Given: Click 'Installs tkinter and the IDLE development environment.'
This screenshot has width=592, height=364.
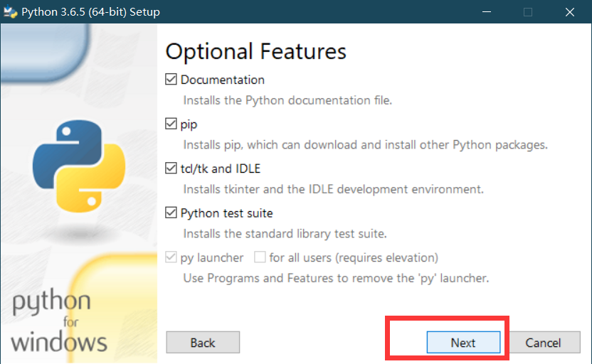Looking at the screenshot, I should coord(334,189).
